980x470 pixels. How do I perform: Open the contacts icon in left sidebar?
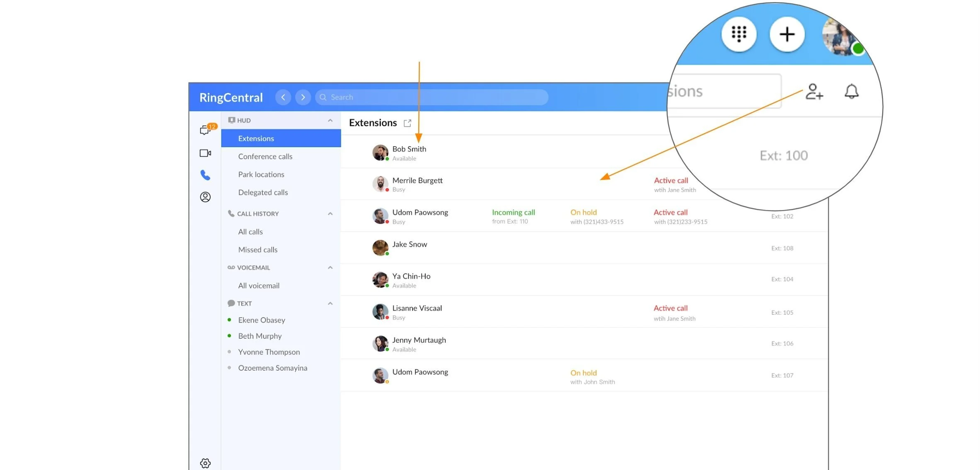(x=205, y=197)
